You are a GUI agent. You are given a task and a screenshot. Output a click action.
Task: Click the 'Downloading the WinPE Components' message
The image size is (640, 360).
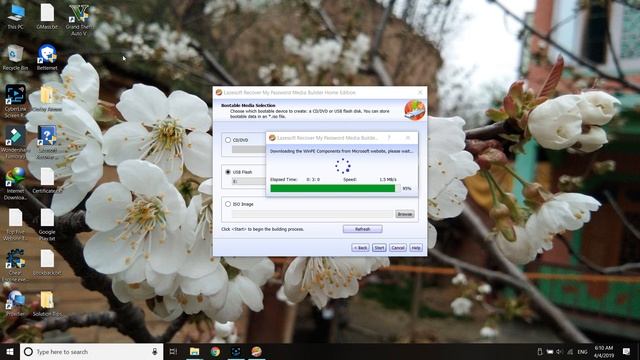[x=341, y=151]
